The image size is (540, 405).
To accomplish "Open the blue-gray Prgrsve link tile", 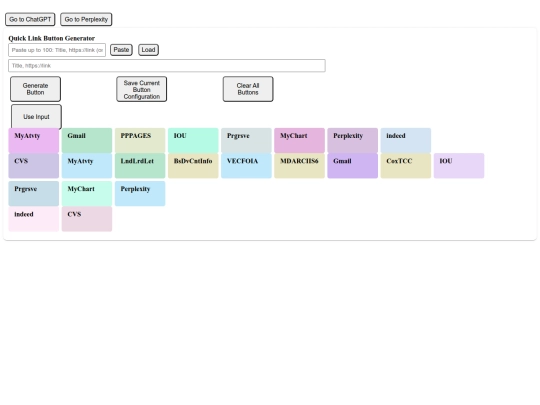I will (34, 194).
